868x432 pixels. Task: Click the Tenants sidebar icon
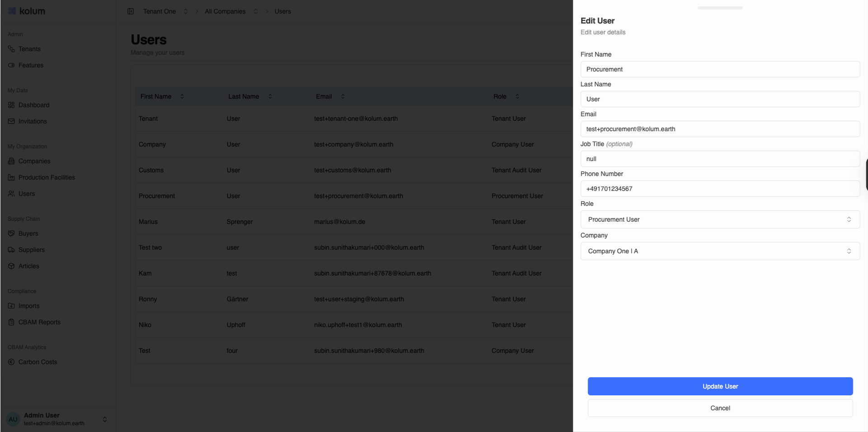(11, 49)
